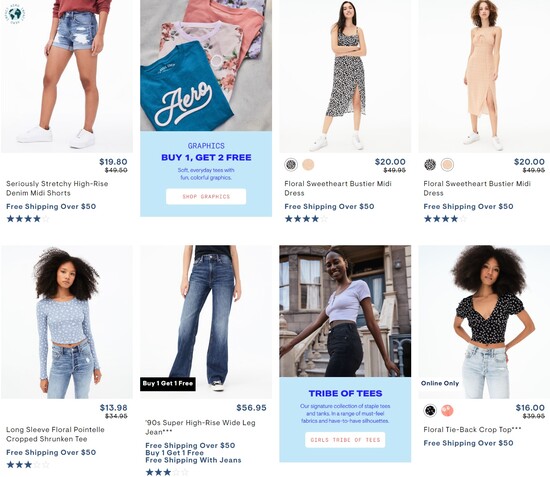Screen dimensions: 550x477
Task: Select black swatch for Floral Tie-Back Crop Top
Action: (x=430, y=410)
